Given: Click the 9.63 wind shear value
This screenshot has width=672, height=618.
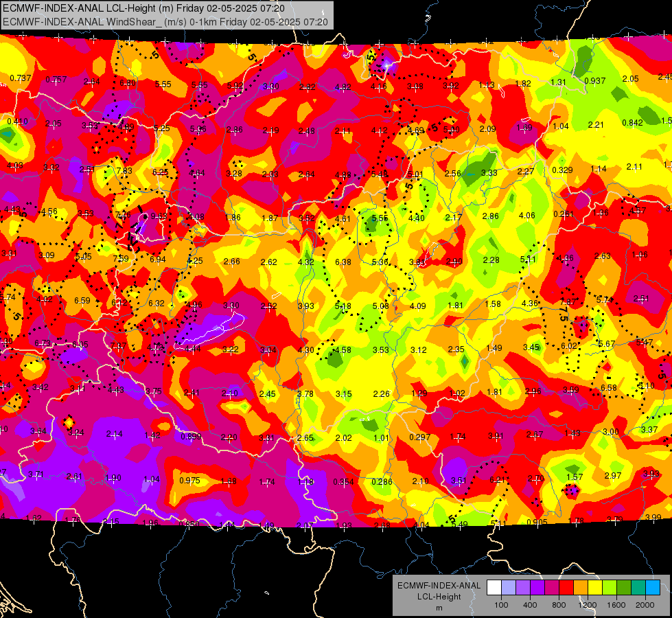Looking at the screenshot, I should [159, 216].
